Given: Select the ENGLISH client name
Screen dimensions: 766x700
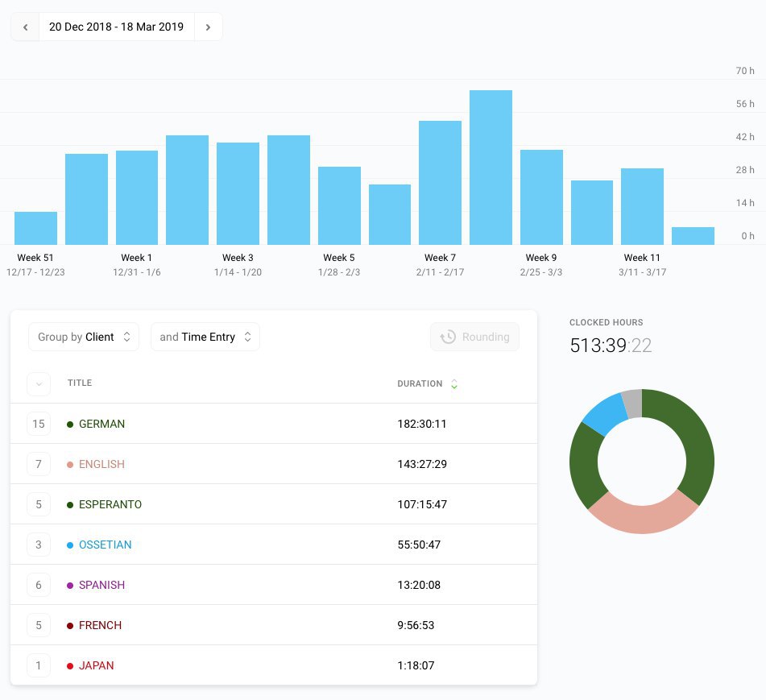Looking at the screenshot, I should (101, 464).
